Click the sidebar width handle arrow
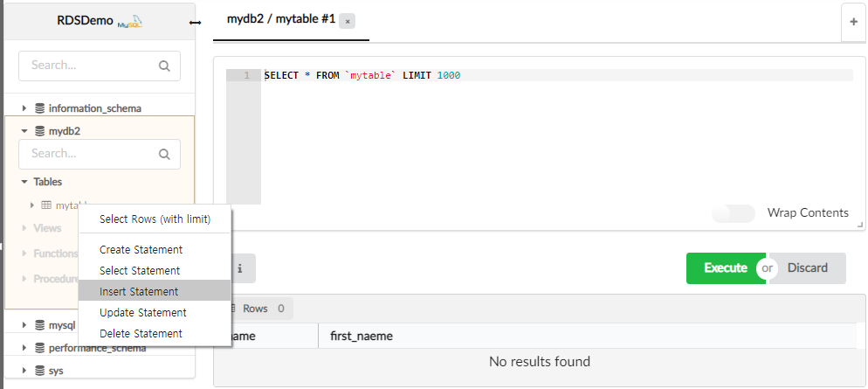The image size is (868, 389). coord(195,23)
